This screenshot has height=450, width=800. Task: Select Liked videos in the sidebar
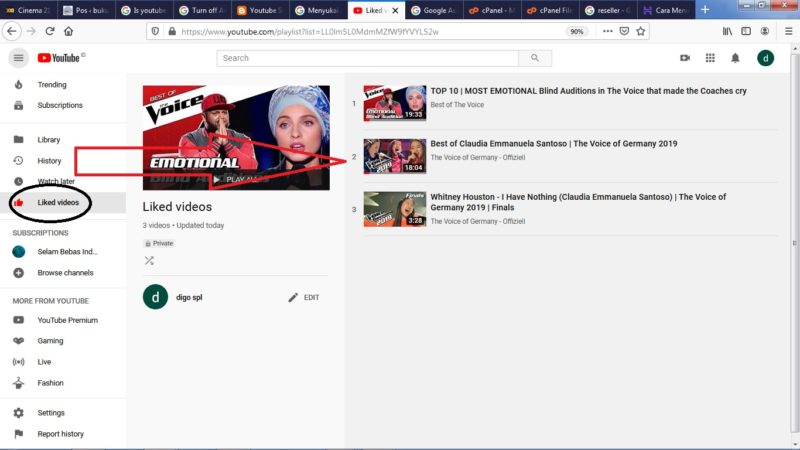[x=63, y=203]
